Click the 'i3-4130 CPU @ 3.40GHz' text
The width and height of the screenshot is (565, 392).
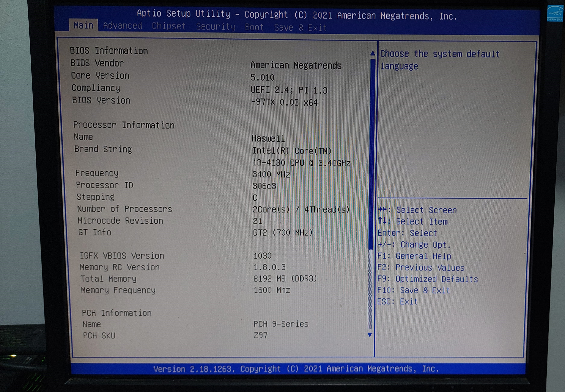[x=302, y=163]
